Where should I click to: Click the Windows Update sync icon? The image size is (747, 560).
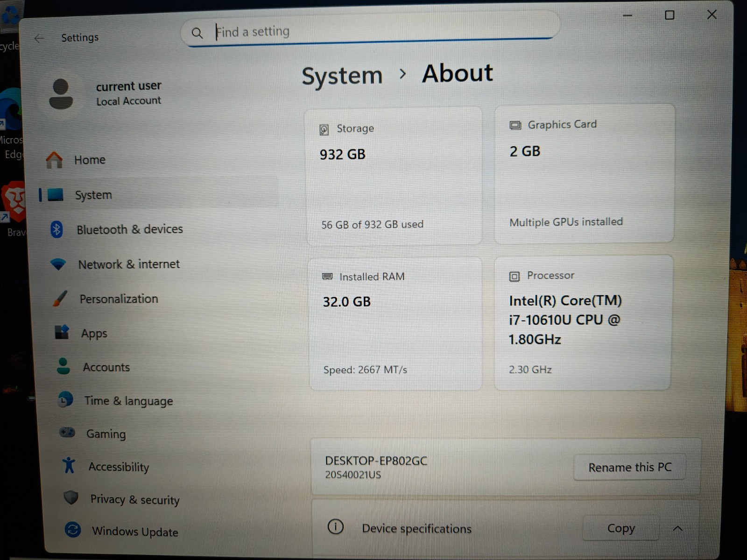pos(73,530)
